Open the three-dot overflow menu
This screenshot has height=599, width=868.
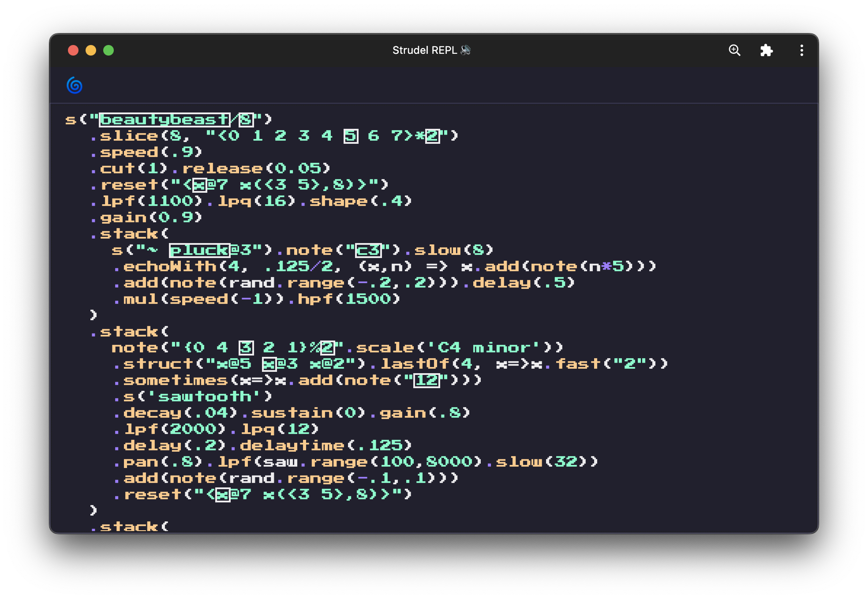coord(801,50)
